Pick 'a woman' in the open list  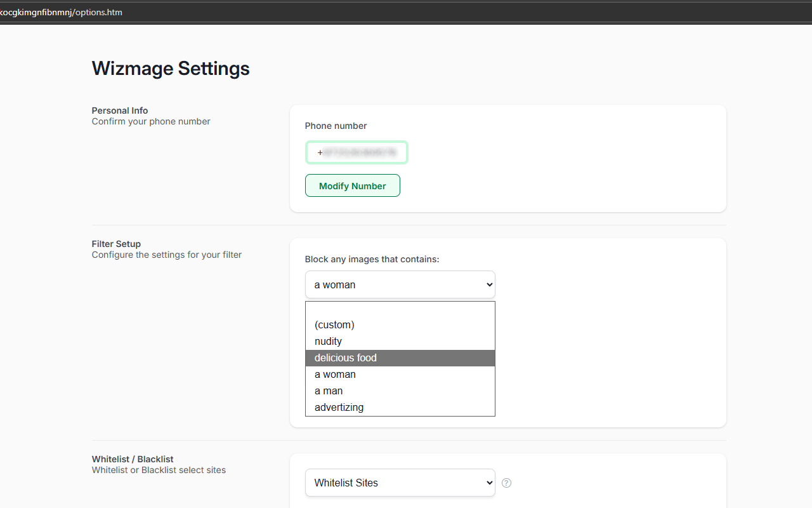pyautogui.click(x=400, y=374)
